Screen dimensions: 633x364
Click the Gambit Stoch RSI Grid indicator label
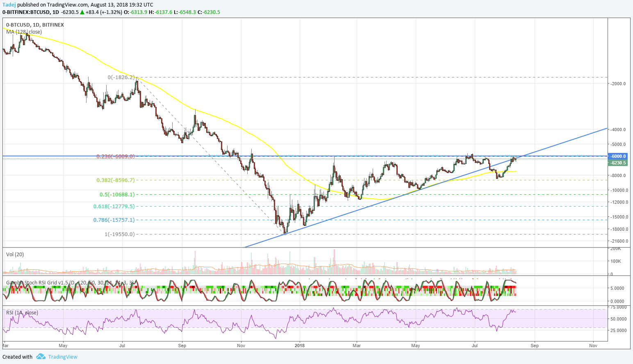pyautogui.click(x=69, y=283)
